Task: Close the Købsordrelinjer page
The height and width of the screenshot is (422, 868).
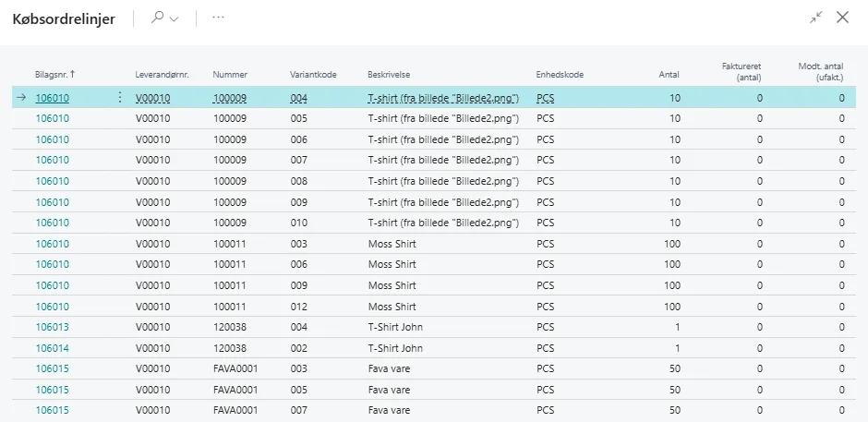Action: [x=842, y=18]
